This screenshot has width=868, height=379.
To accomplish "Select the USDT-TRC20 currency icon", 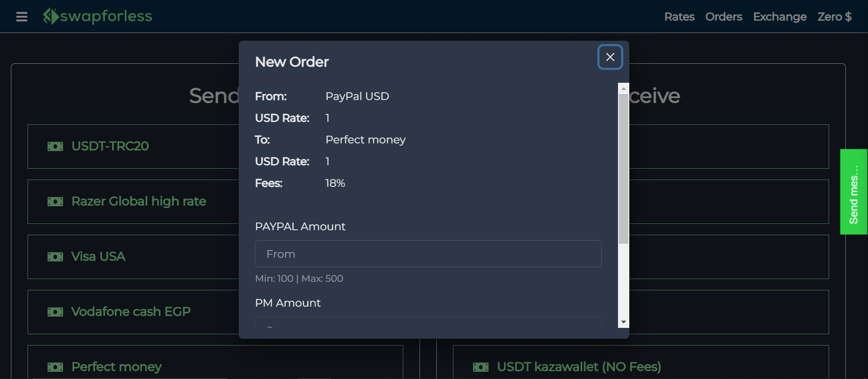I will 55,146.
